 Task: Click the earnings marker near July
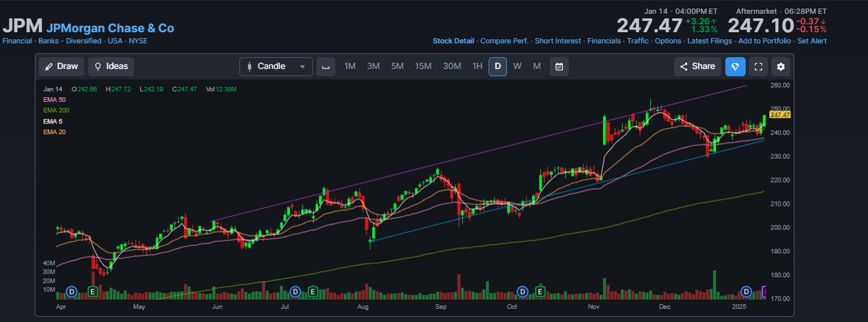coord(313,291)
